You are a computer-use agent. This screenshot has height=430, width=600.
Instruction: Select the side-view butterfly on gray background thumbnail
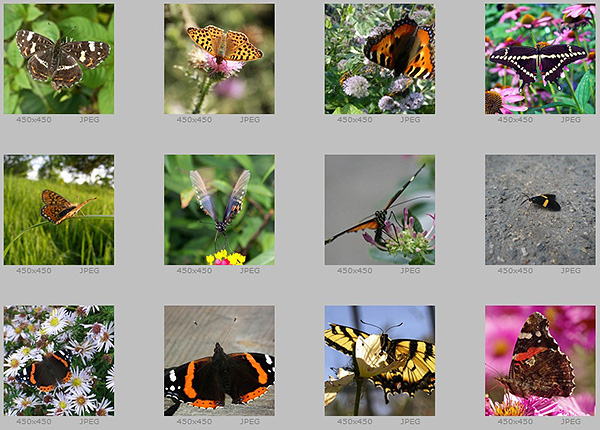[x=380, y=210]
